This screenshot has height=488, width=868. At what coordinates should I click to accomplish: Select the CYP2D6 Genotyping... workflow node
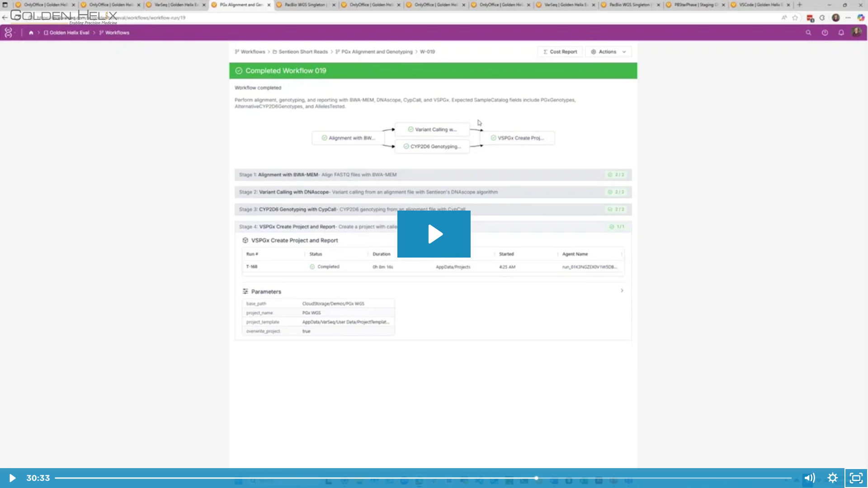click(432, 146)
